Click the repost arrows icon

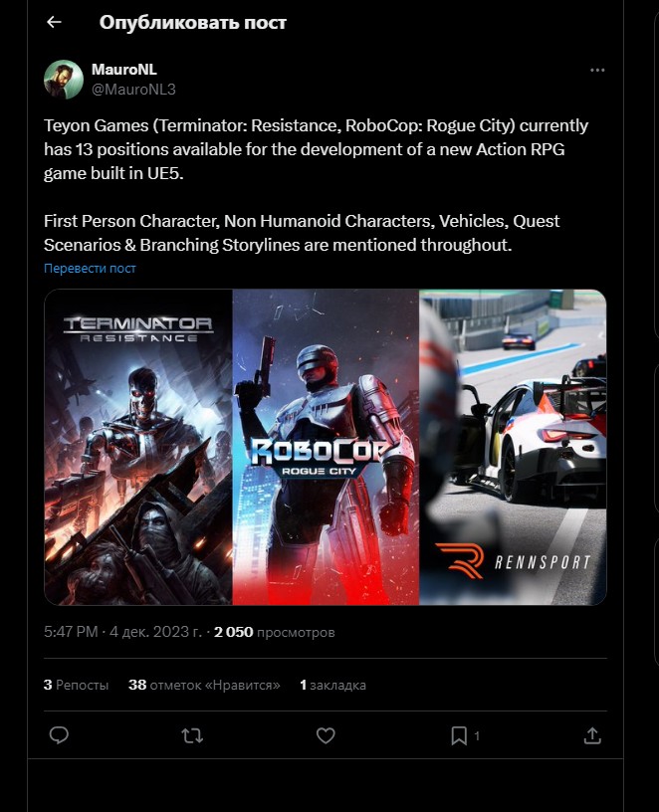[192, 735]
